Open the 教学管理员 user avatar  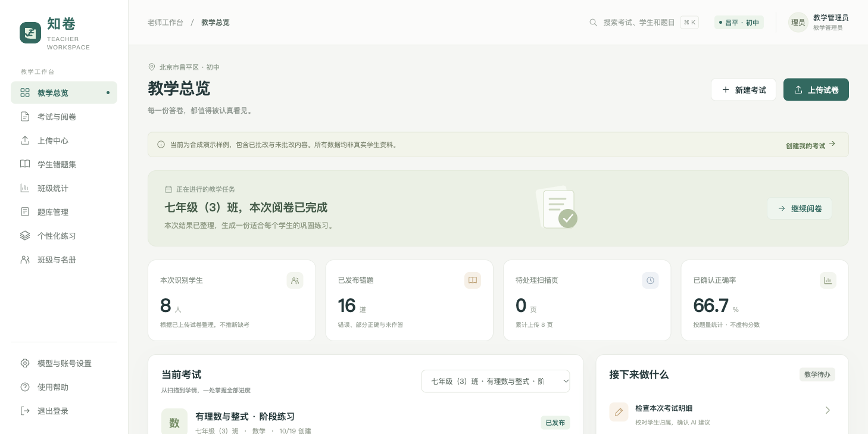coord(798,23)
